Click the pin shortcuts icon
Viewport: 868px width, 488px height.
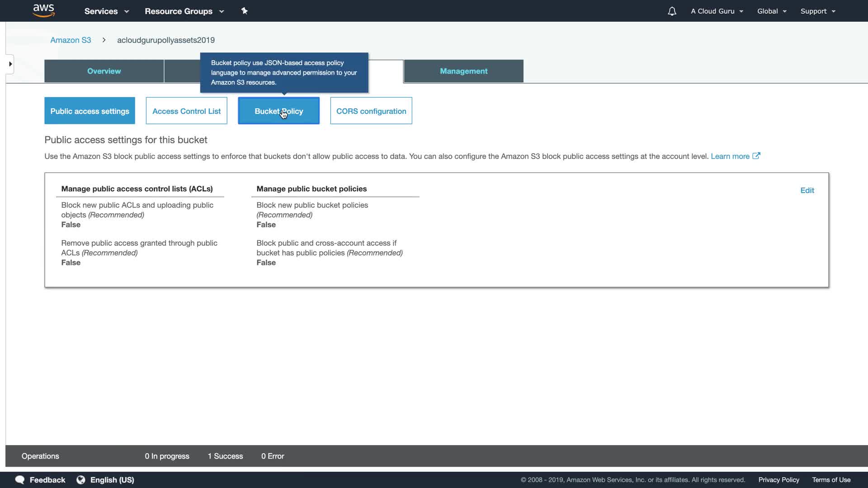(x=245, y=11)
